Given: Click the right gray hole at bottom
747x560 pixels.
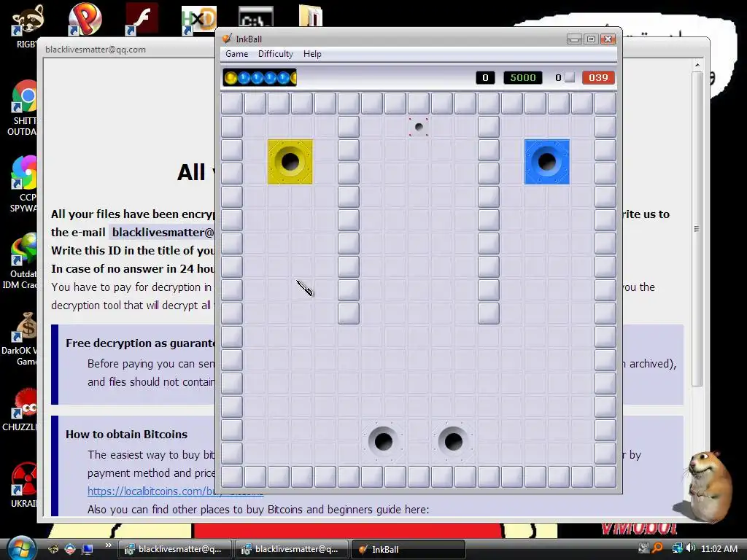Looking at the screenshot, I should pyautogui.click(x=453, y=441).
